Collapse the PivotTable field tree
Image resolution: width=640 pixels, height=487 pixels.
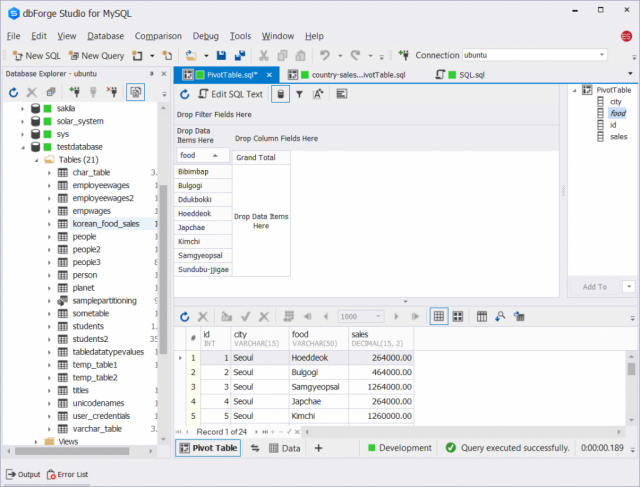[575, 90]
